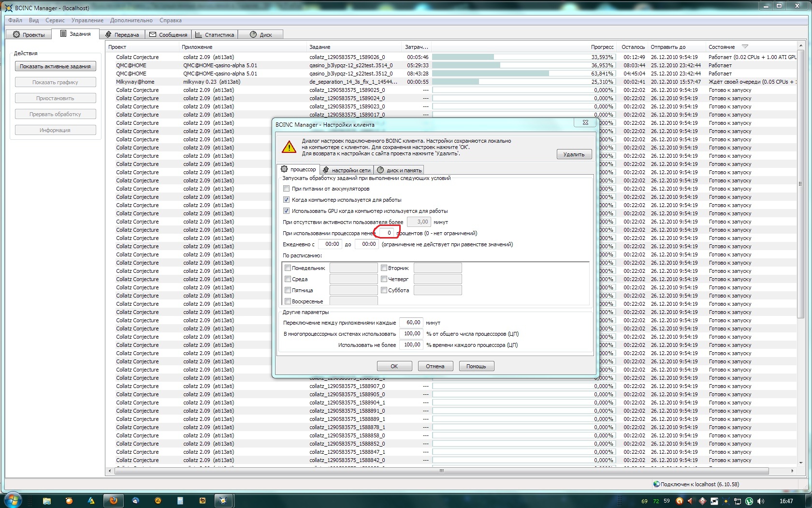The width and height of the screenshot is (812, 508).
Task: Enable the 'Воскресенье' schedule checkbox
Action: [x=288, y=301]
